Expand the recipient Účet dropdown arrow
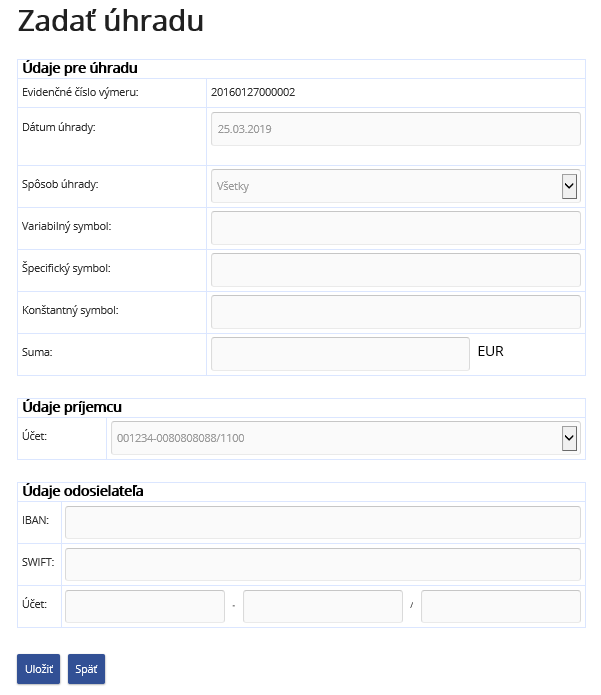 pyautogui.click(x=570, y=438)
